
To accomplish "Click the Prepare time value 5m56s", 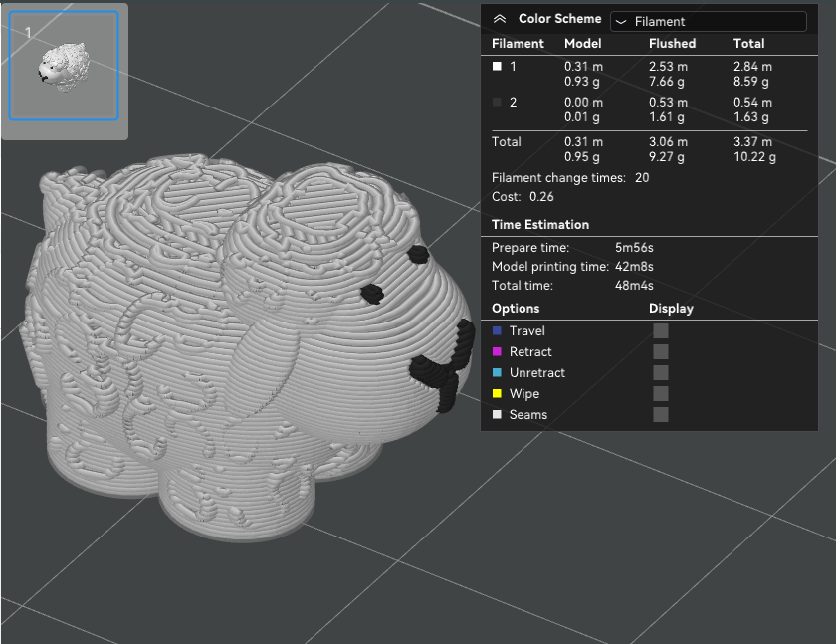I will (x=634, y=248).
